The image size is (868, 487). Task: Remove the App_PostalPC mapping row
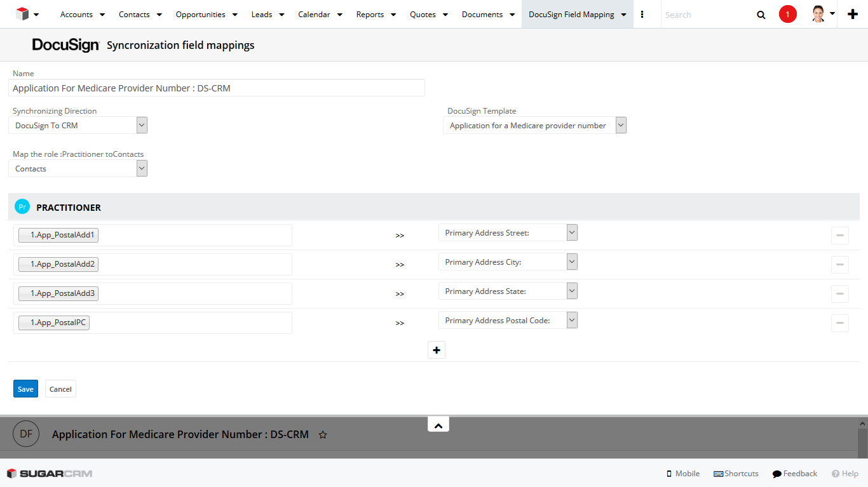pyautogui.click(x=840, y=323)
